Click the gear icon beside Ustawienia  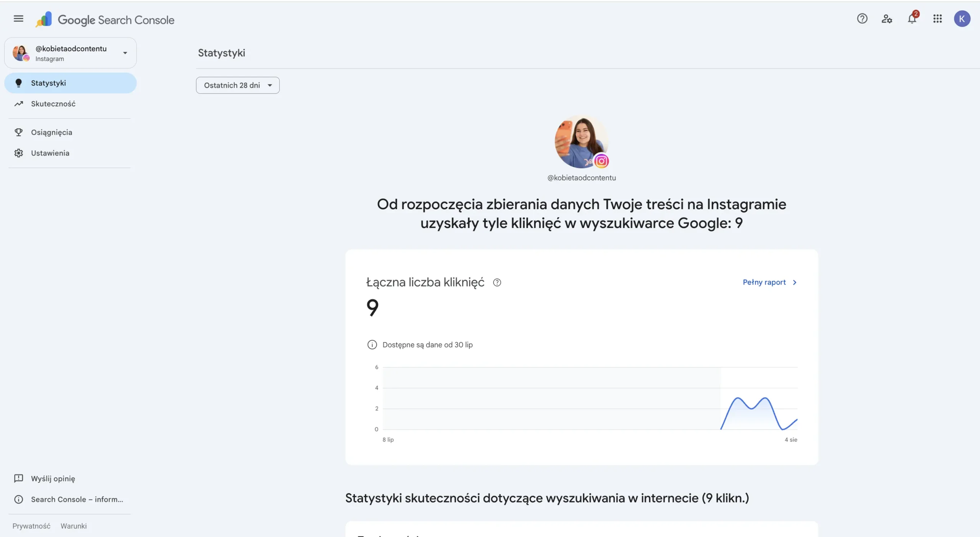18,153
